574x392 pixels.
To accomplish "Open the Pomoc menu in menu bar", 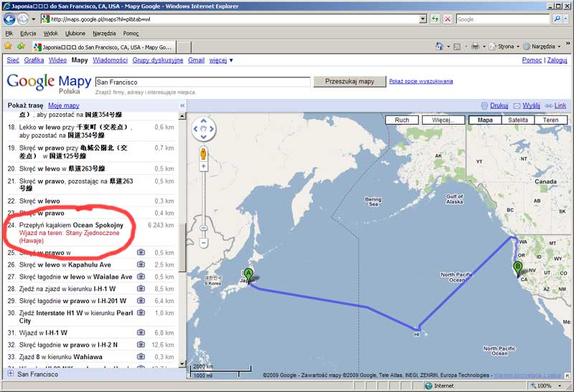I will [x=131, y=33].
